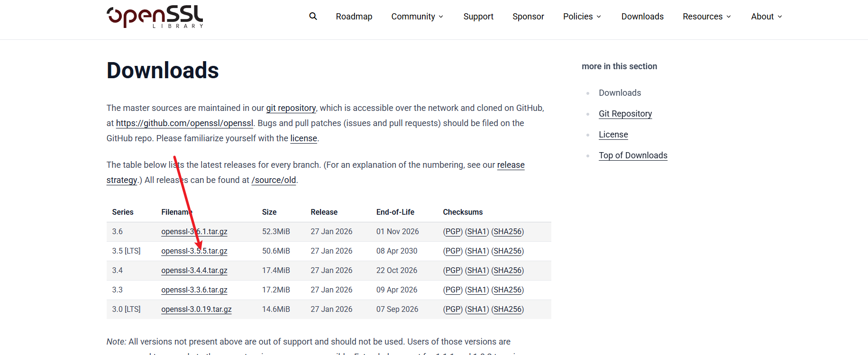Image resolution: width=868 pixels, height=355 pixels.
Task: Select Downloads in the top navigation
Action: [642, 17]
